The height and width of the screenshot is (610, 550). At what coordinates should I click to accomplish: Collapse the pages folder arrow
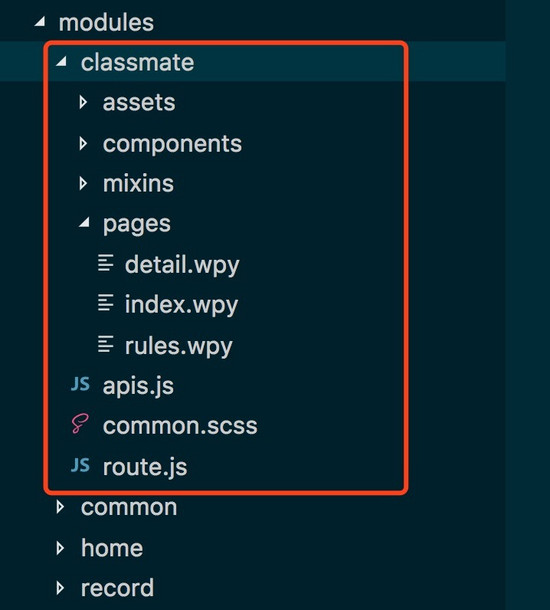[84, 223]
